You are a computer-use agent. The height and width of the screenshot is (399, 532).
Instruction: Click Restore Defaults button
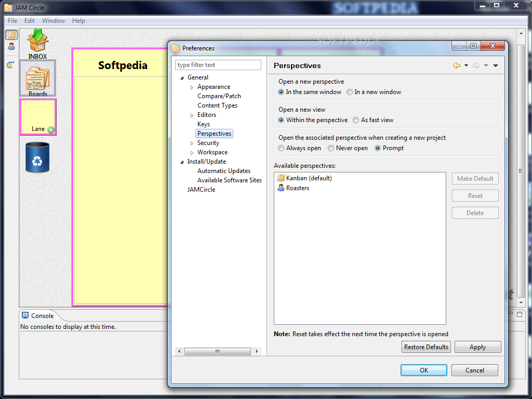tap(426, 347)
